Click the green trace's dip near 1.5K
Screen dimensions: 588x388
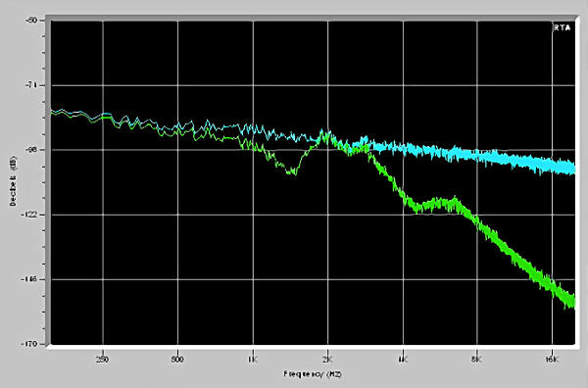[x=292, y=171]
